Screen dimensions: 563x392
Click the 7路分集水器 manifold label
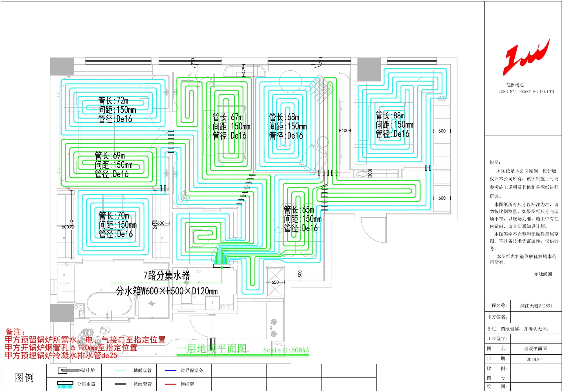click(167, 275)
